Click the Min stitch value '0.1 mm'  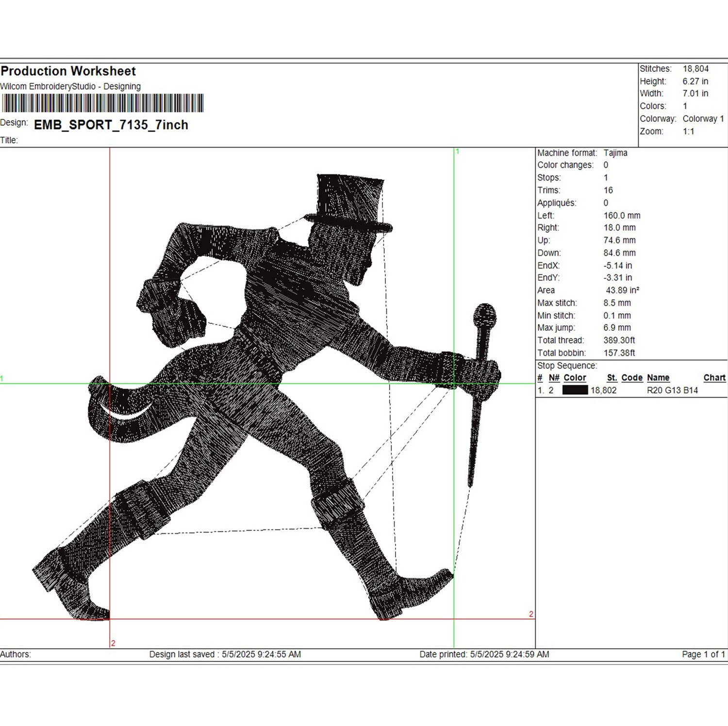point(617,316)
